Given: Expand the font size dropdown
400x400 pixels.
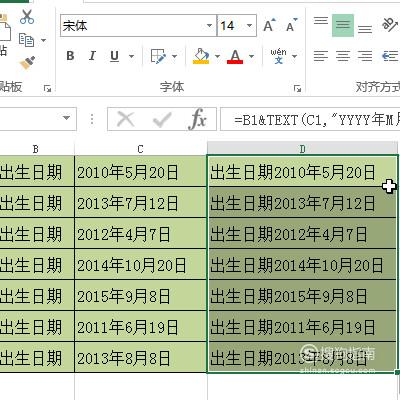Looking at the screenshot, I should (250, 26).
